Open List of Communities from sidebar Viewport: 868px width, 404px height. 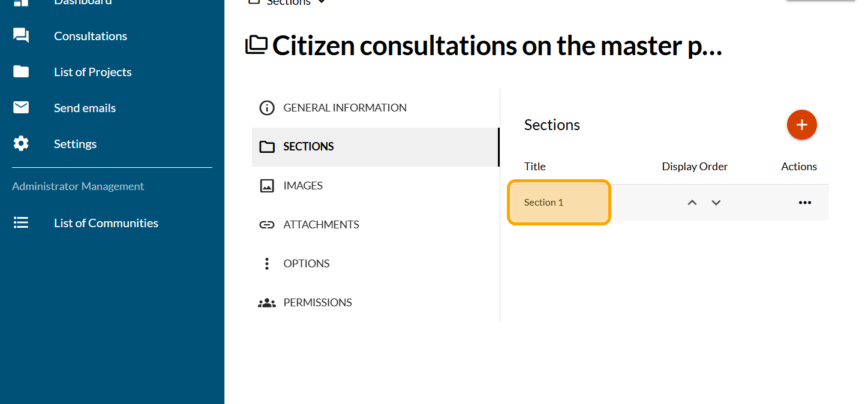point(106,223)
